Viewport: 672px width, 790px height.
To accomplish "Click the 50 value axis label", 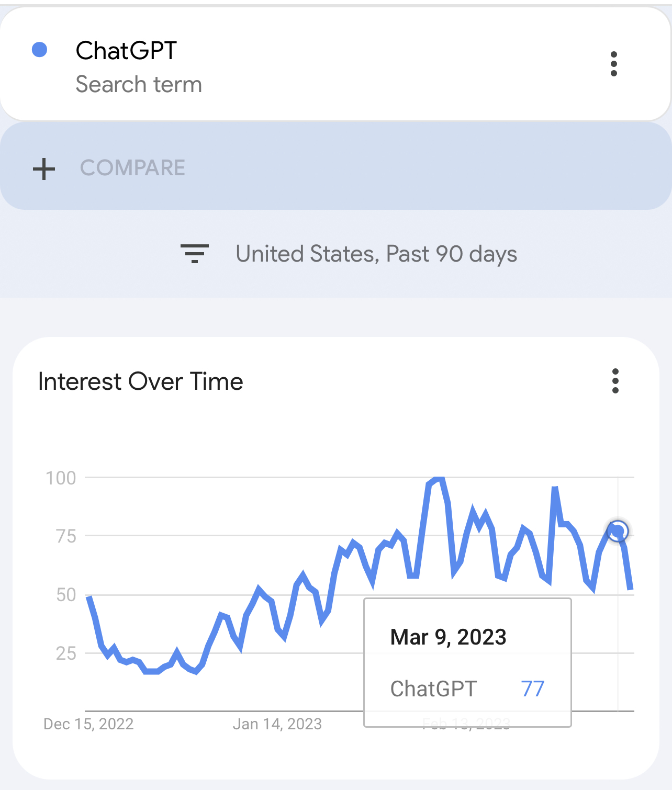I will coord(66,595).
